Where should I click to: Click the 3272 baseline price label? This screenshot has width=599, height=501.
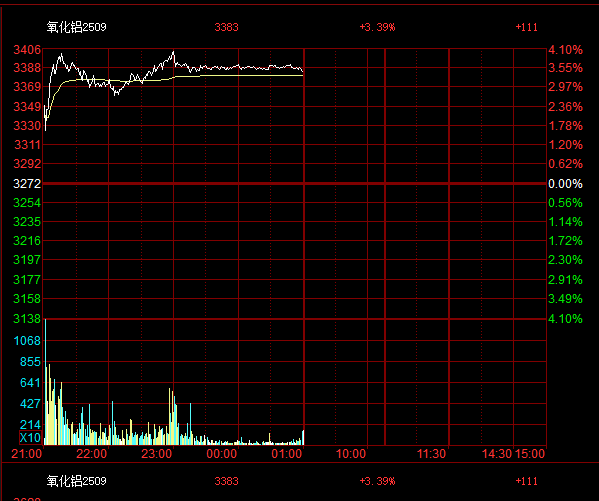click(x=27, y=184)
